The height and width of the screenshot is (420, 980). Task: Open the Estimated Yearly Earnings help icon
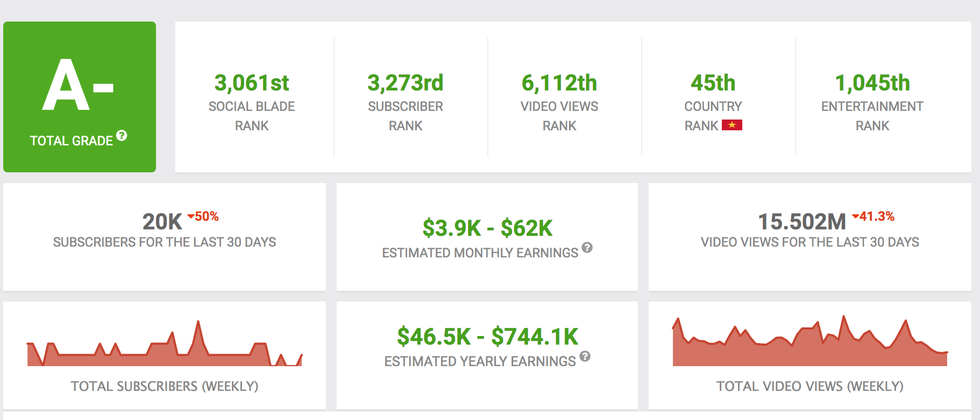tap(585, 356)
